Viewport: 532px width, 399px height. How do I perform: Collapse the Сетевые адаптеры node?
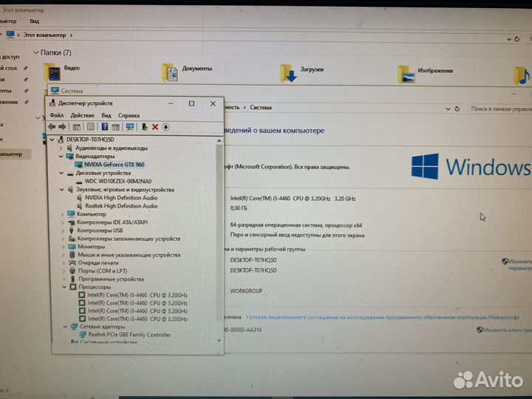coord(65,327)
